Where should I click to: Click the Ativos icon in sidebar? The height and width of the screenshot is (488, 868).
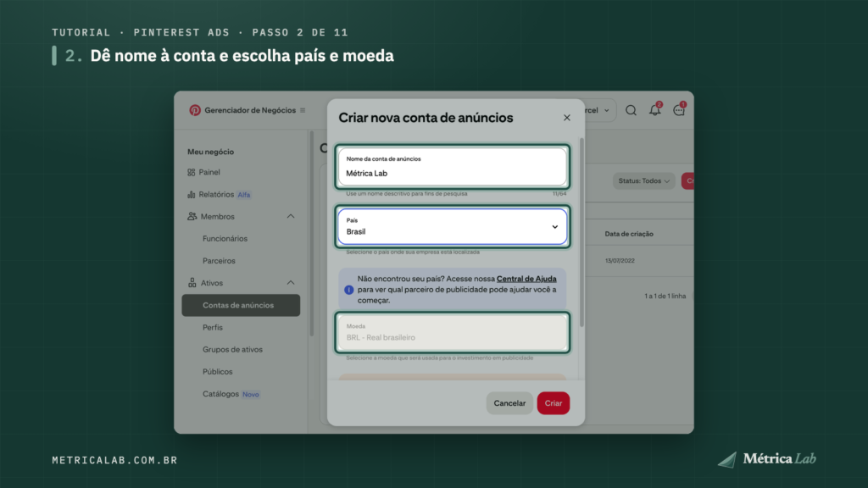pyautogui.click(x=192, y=283)
